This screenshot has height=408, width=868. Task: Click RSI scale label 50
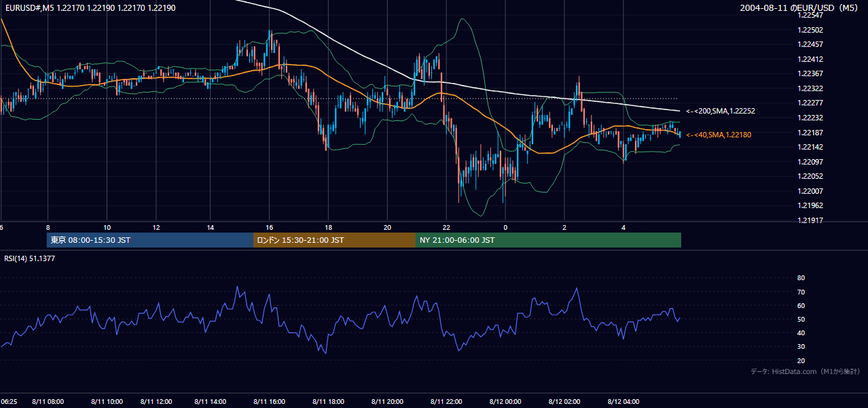(x=801, y=319)
